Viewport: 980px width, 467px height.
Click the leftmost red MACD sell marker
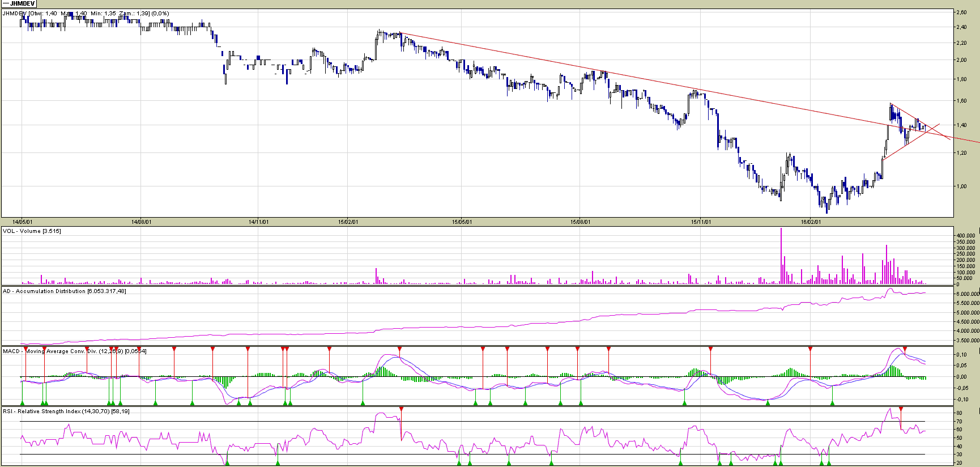(25, 349)
